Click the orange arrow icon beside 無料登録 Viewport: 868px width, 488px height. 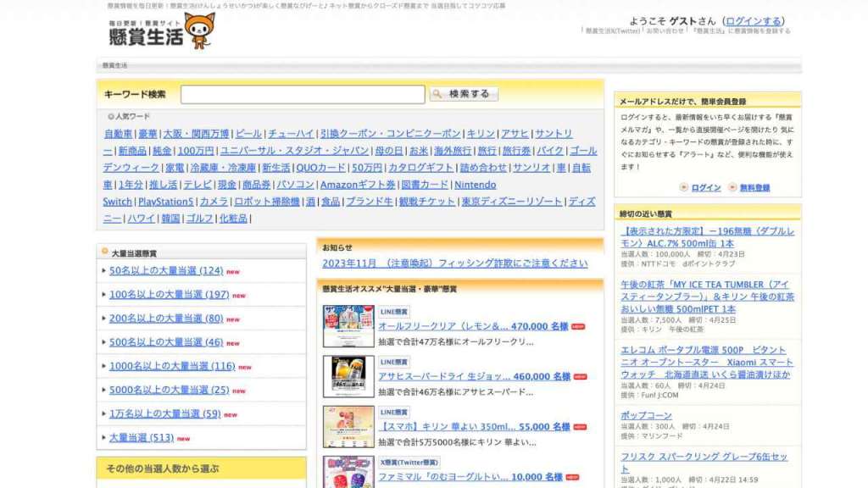click(x=732, y=187)
